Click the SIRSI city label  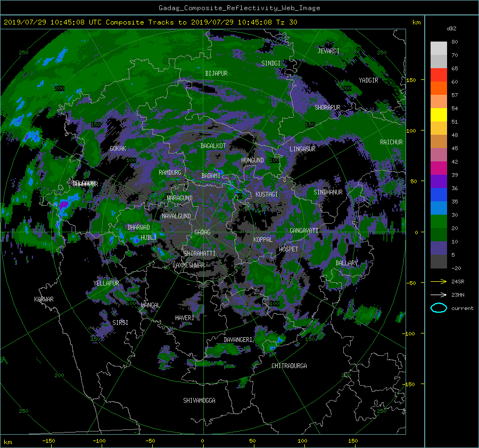(120, 323)
